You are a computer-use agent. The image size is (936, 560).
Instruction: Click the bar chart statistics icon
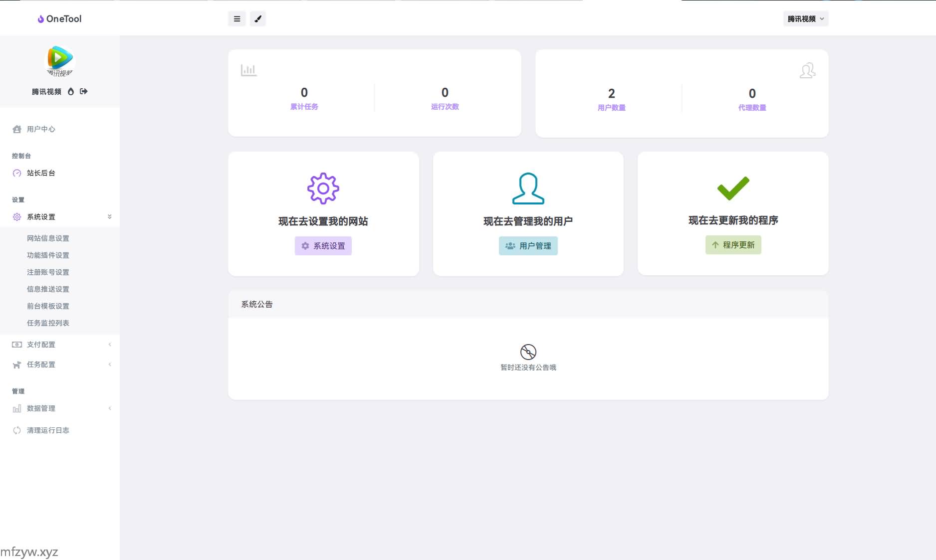tap(248, 70)
